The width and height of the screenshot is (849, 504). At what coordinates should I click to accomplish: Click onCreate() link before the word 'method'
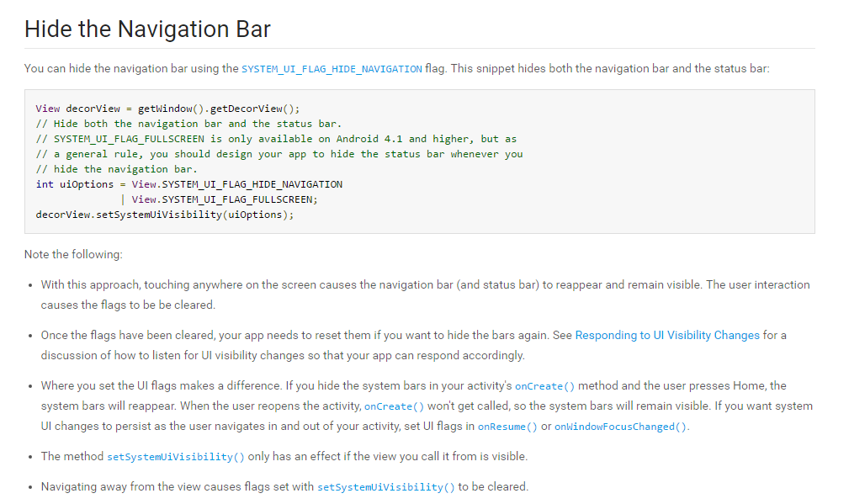[545, 386]
